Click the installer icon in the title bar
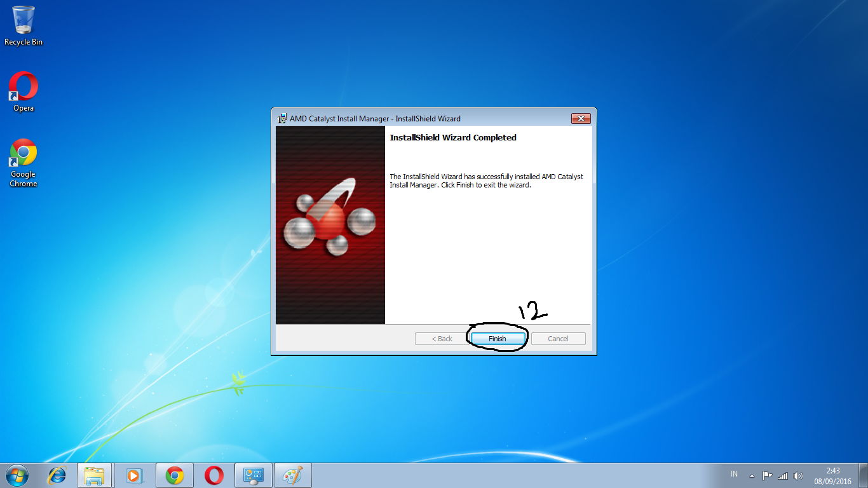 click(282, 118)
